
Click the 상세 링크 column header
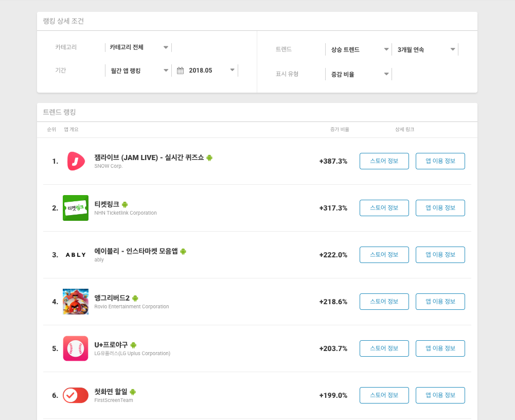(404, 130)
